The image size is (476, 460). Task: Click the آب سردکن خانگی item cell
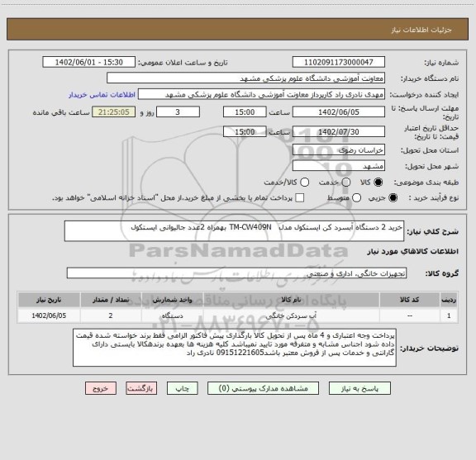(x=291, y=315)
